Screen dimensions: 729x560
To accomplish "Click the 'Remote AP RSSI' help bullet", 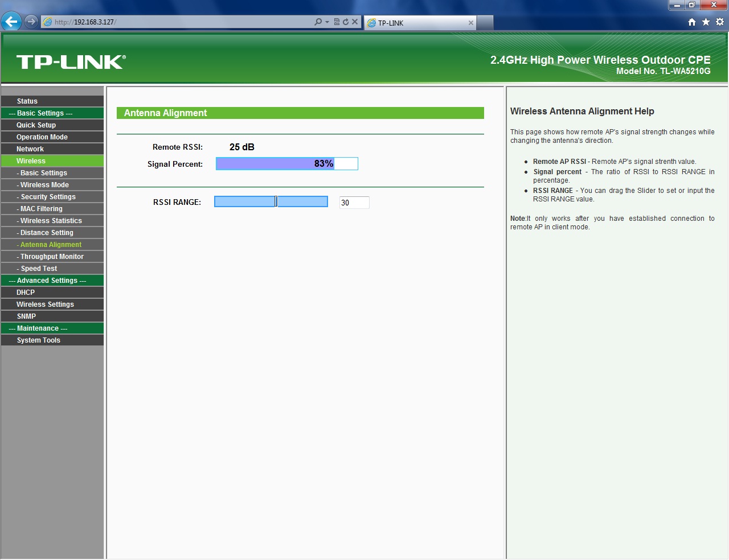I will (615, 162).
